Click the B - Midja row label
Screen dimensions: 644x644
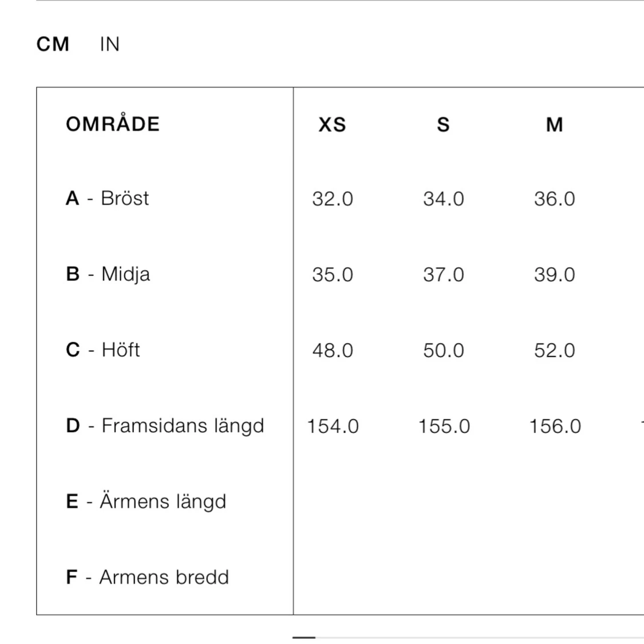(x=108, y=274)
